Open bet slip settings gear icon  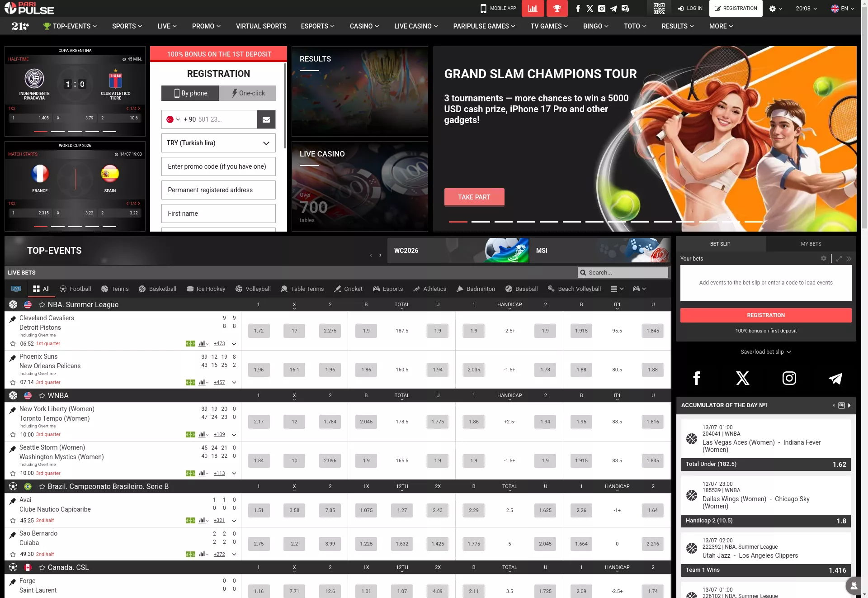(823, 258)
